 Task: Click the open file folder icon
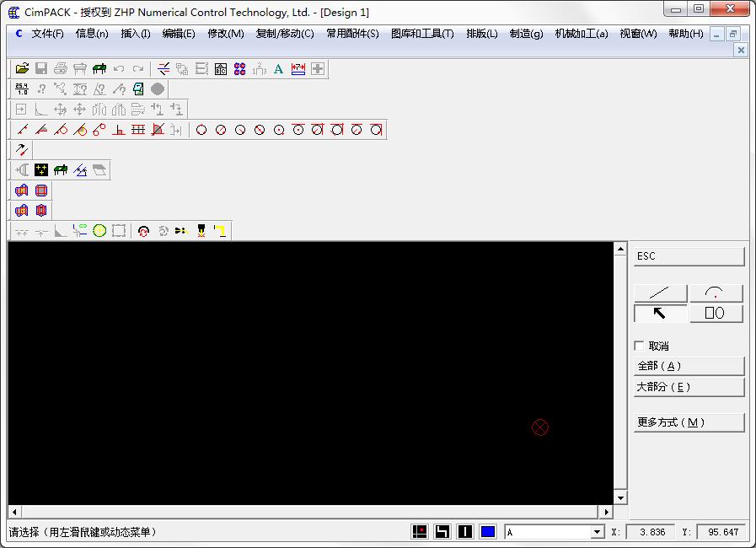(22, 69)
